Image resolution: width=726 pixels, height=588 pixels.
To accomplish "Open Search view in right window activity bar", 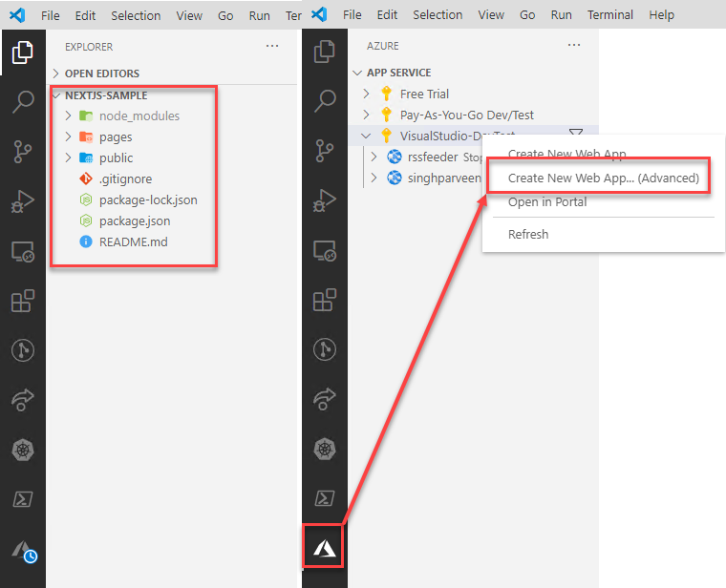I will tap(324, 101).
